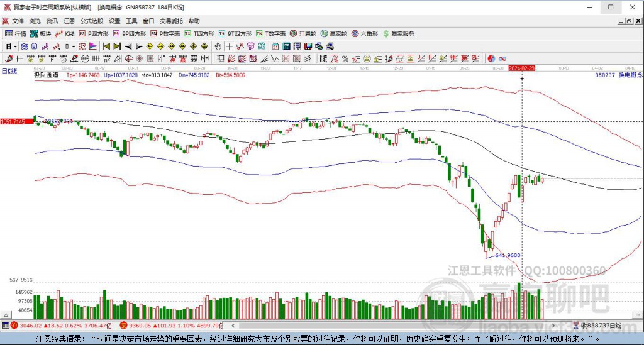Click the 收858737日线 status label
The image size is (644, 345).
pyautogui.click(x=601, y=326)
